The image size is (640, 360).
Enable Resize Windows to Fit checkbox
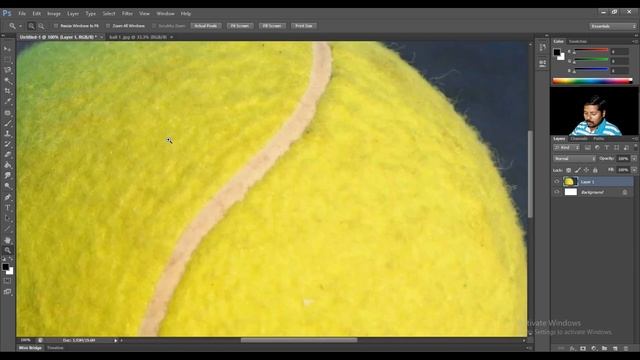(x=56, y=26)
